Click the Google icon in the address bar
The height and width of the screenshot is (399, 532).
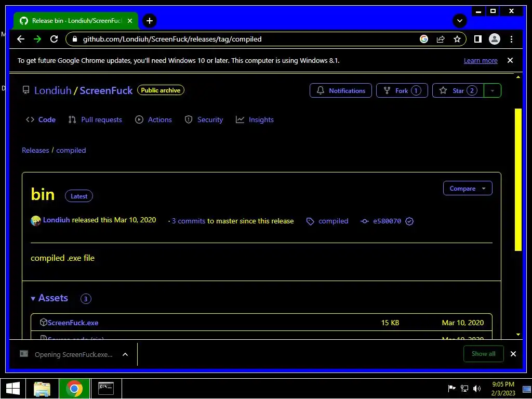click(x=424, y=39)
